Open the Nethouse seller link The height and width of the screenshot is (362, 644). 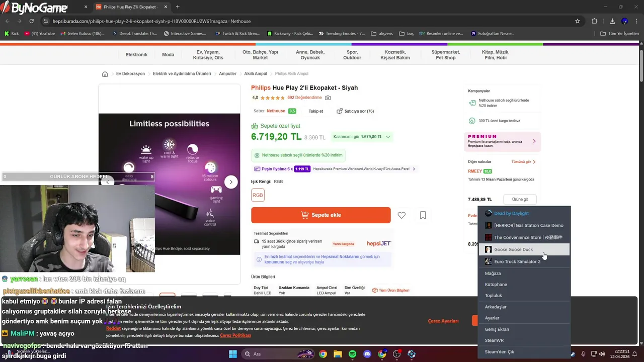276,111
